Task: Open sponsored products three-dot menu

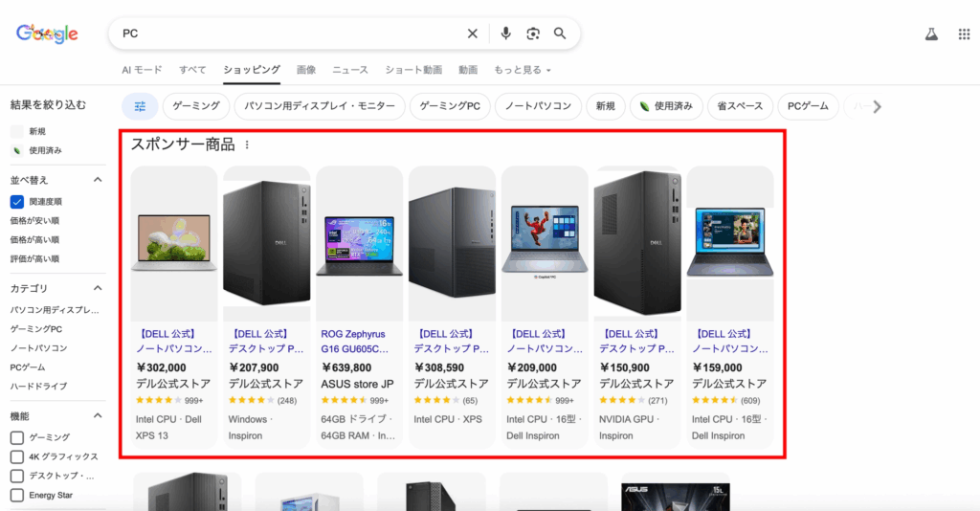Action: coord(247,144)
